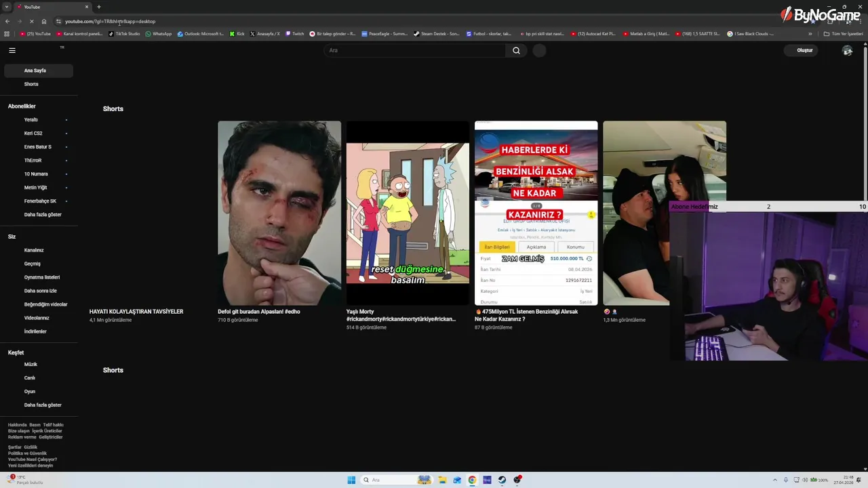Open Steam from the taskbar
The width and height of the screenshot is (868, 488).
point(502,480)
